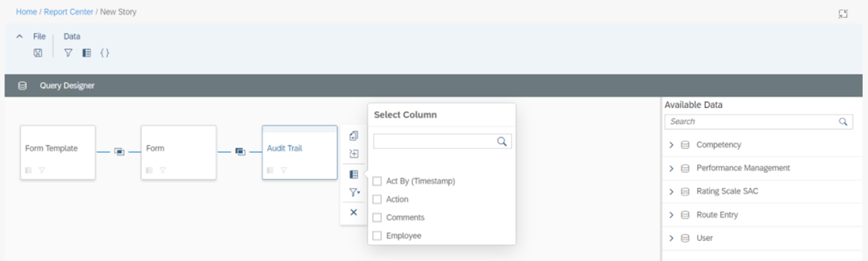Tick the Action checkbox

pos(377,199)
